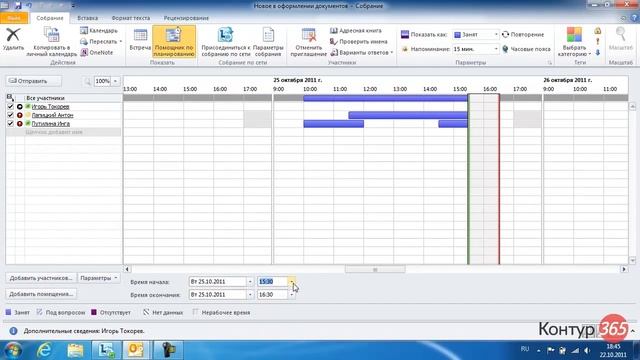Click the zoom magnifier beside 100%
The height and width of the screenshot is (360, 640).
pyautogui.click(x=87, y=81)
